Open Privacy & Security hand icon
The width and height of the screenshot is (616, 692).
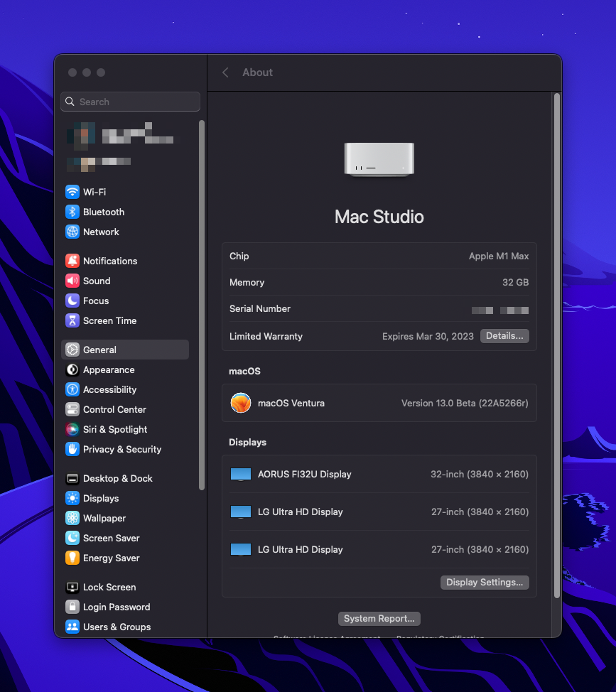[x=72, y=449]
